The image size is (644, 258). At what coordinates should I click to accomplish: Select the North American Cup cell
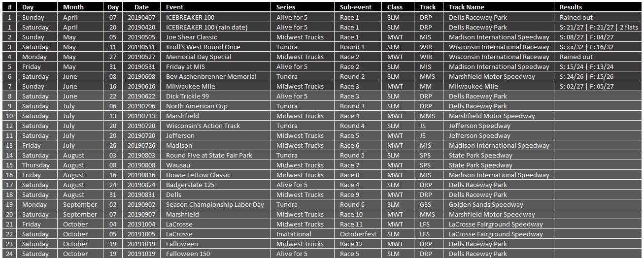pos(218,106)
